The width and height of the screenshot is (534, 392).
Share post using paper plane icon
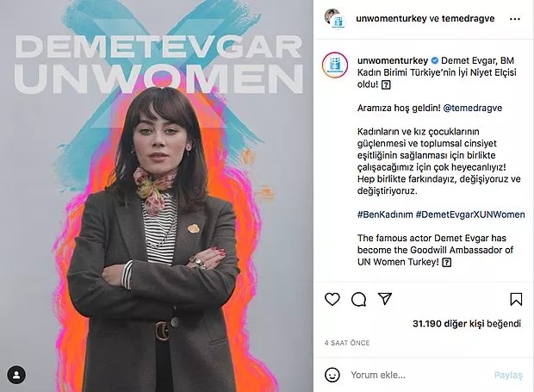[x=385, y=299]
